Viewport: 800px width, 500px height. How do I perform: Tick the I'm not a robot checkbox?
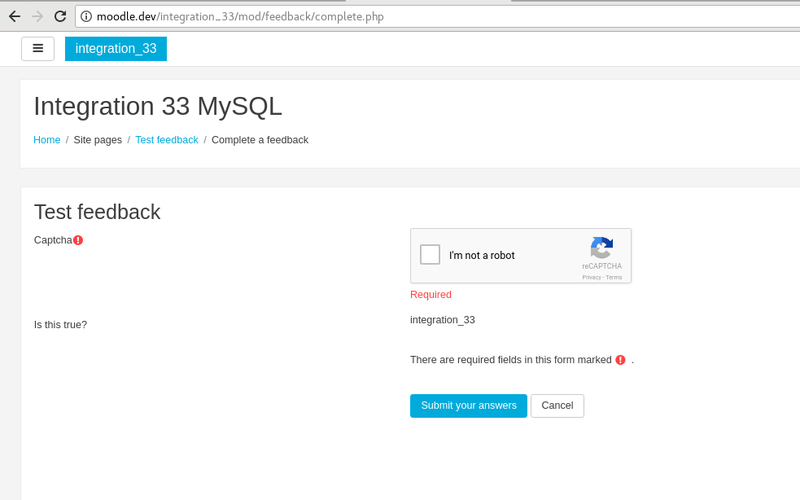coord(430,254)
